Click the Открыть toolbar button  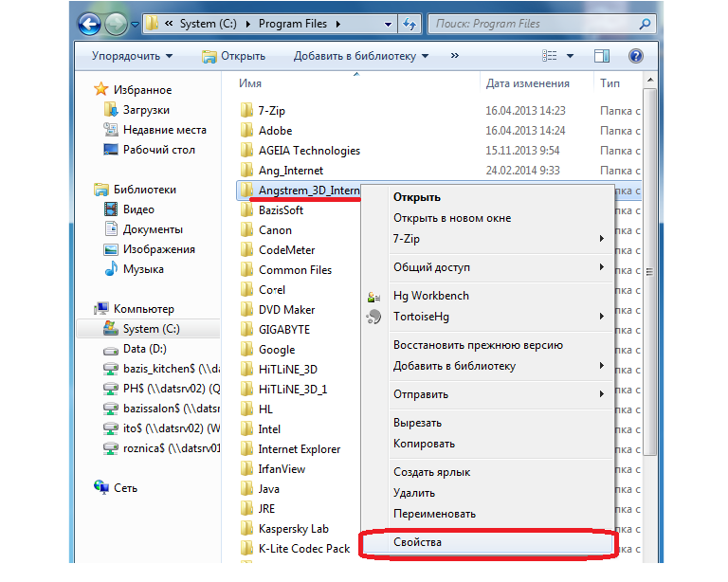point(233,56)
